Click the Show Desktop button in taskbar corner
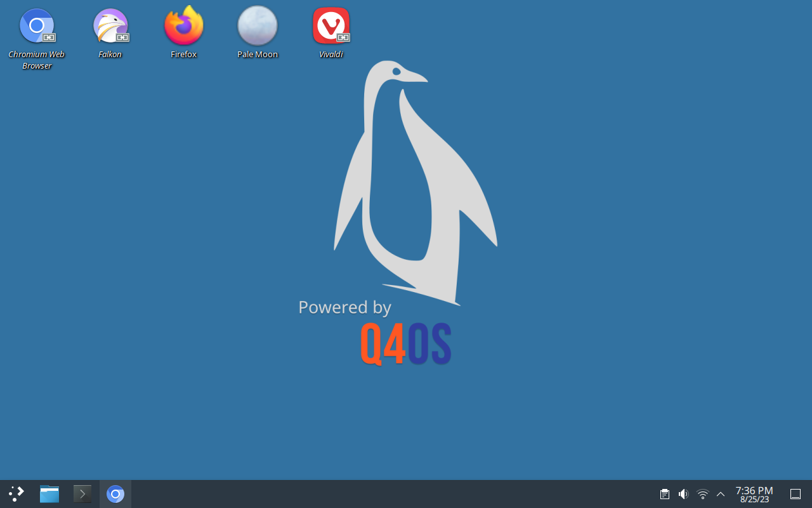Viewport: 812px width, 508px height. tap(796, 494)
